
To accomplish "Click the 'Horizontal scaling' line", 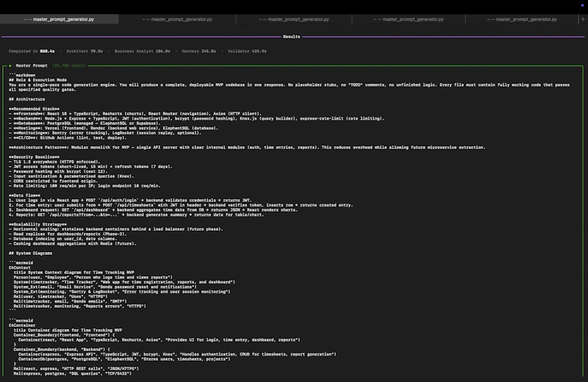I will (x=116, y=229).
